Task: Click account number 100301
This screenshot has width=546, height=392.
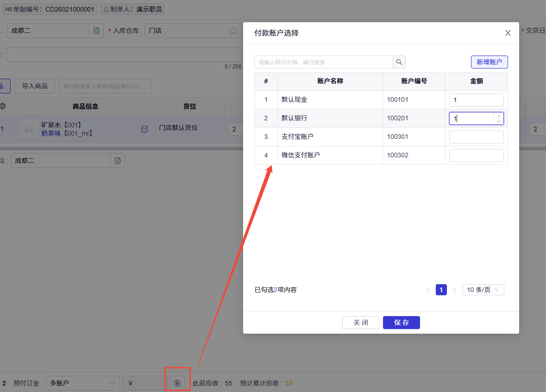Action: pyautogui.click(x=397, y=137)
